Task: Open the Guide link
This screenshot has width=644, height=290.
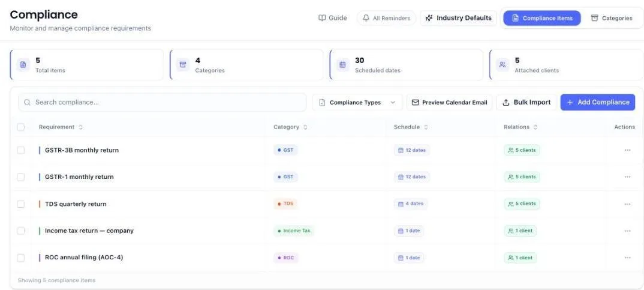Action: click(333, 18)
